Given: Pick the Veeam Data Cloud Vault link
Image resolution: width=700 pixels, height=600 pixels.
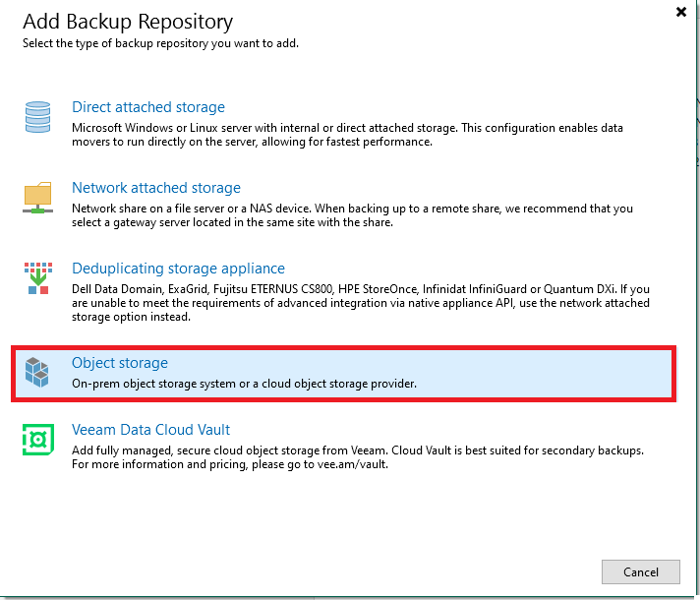Looking at the screenshot, I should point(150,430).
